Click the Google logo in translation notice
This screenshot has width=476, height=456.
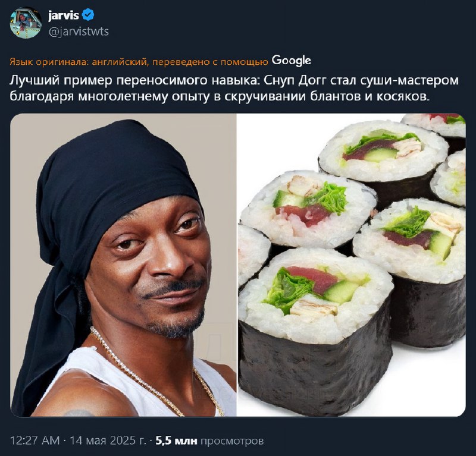tap(291, 61)
